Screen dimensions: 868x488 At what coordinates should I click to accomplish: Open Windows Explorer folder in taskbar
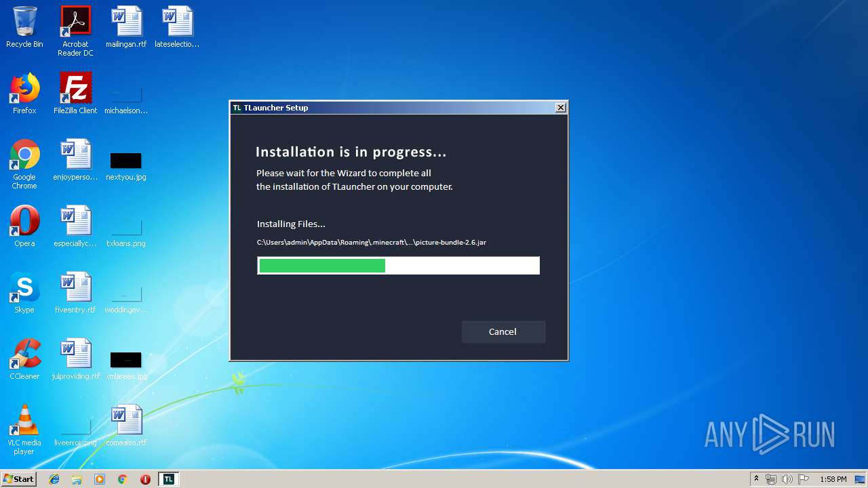pyautogui.click(x=77, y=479)
